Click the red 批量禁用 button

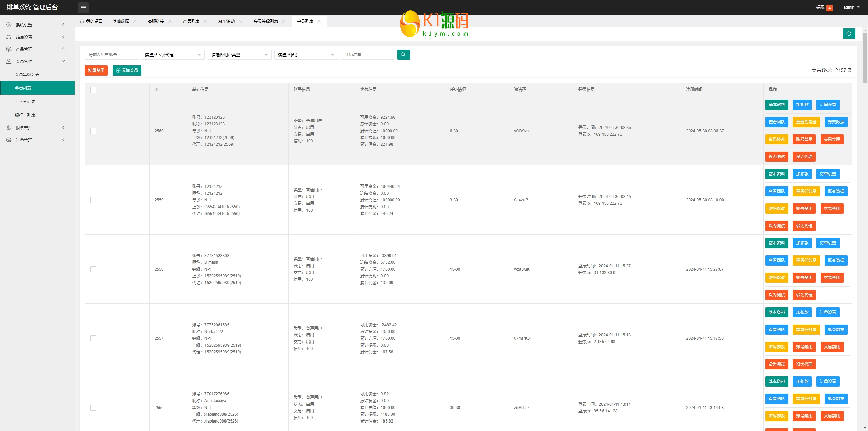point(96,71)
